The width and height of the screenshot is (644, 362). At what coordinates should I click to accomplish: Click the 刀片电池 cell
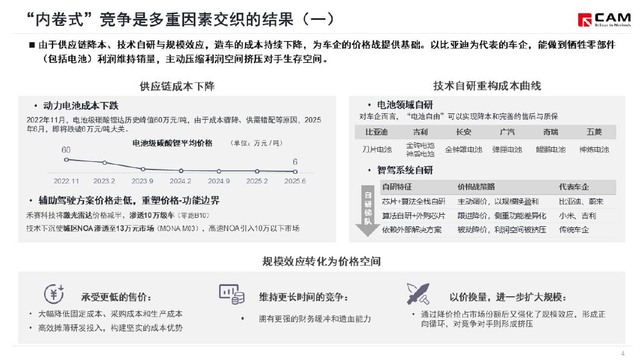(x=377, y=150)
